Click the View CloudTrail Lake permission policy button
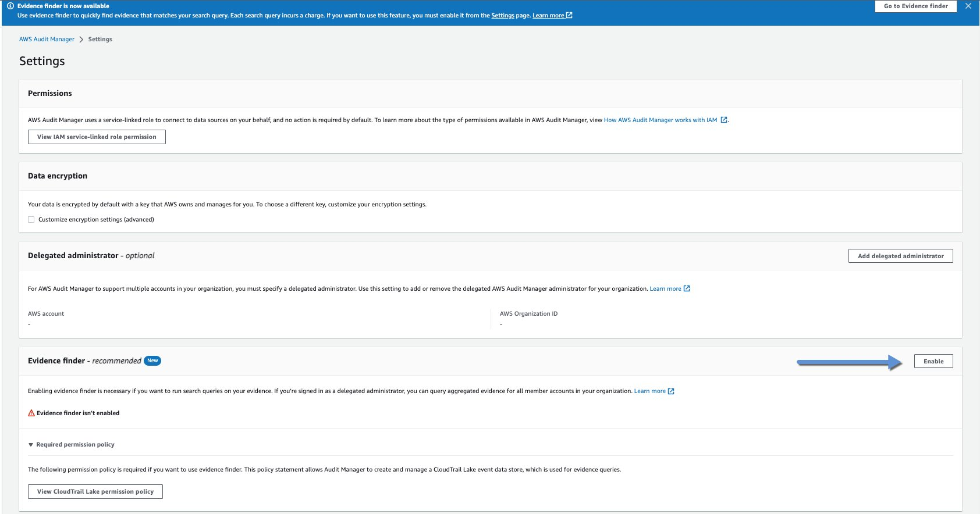 tap(95, 491)
